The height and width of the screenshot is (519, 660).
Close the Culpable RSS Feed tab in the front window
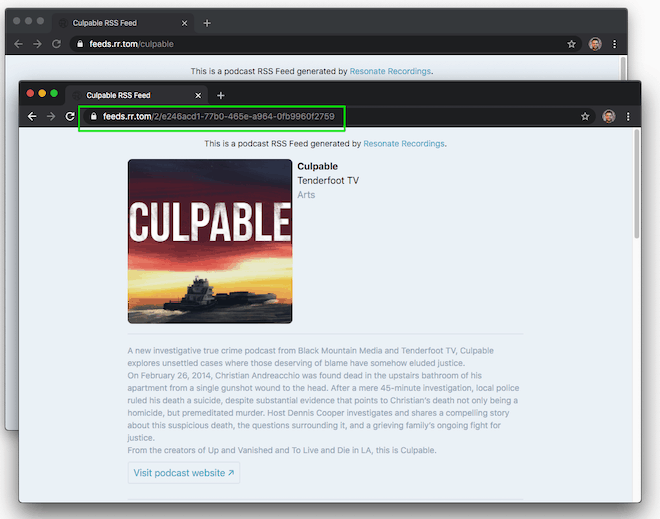tap(198, 96)
